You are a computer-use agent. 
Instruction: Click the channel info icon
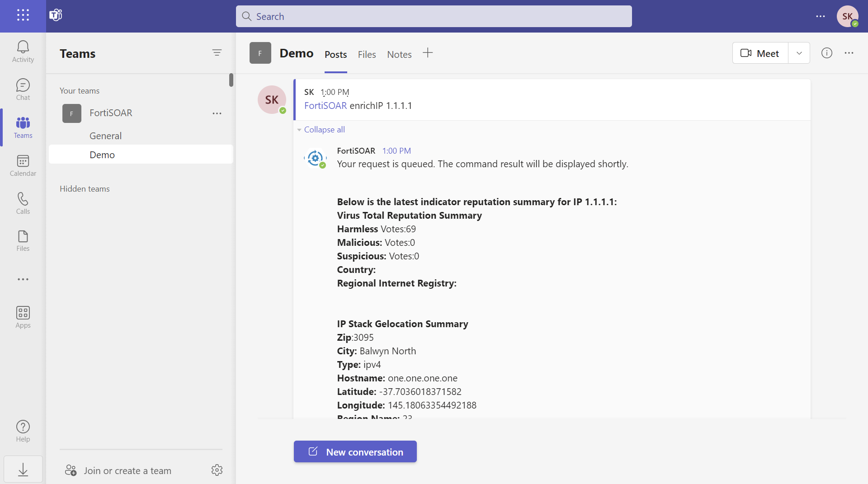click(x=826, y=53)
